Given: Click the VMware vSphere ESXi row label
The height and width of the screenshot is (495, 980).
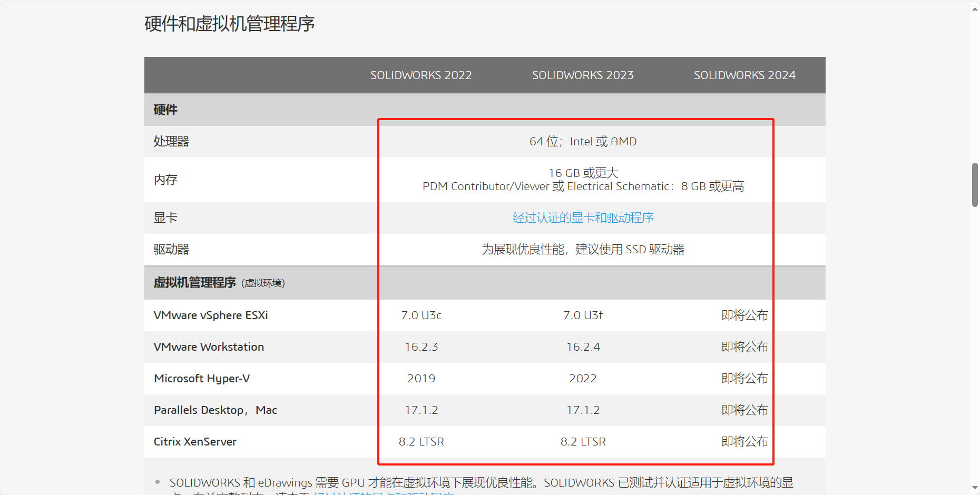Looking at the screenshot, I should click(211, 315).
